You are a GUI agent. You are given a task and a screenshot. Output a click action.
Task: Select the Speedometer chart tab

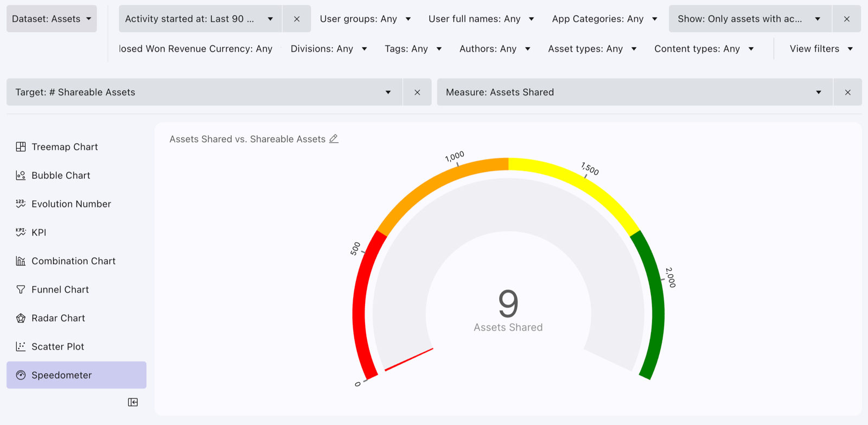76,375
